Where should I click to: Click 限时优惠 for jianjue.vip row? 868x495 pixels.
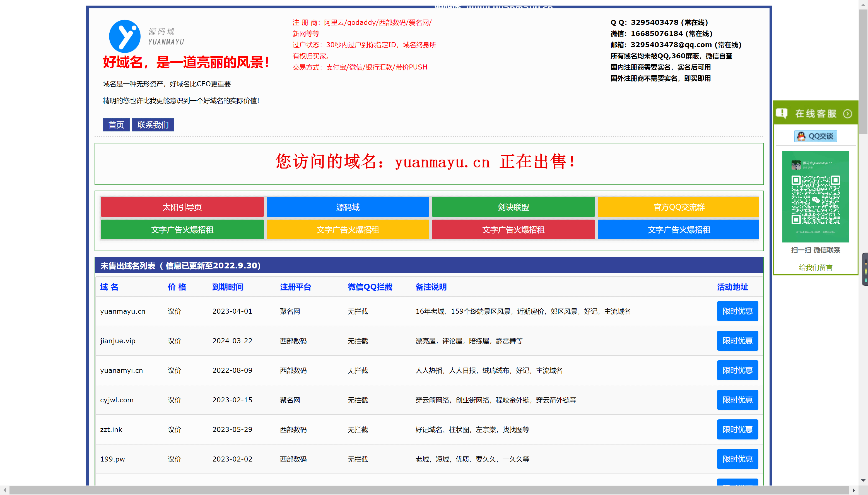(737, 341)
